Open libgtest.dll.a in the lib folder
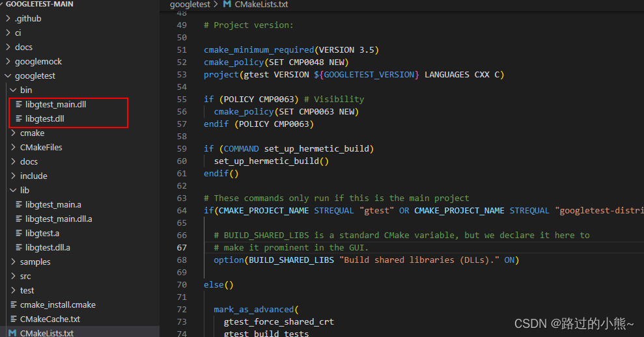The image size is (644, 337). (48, 247)
